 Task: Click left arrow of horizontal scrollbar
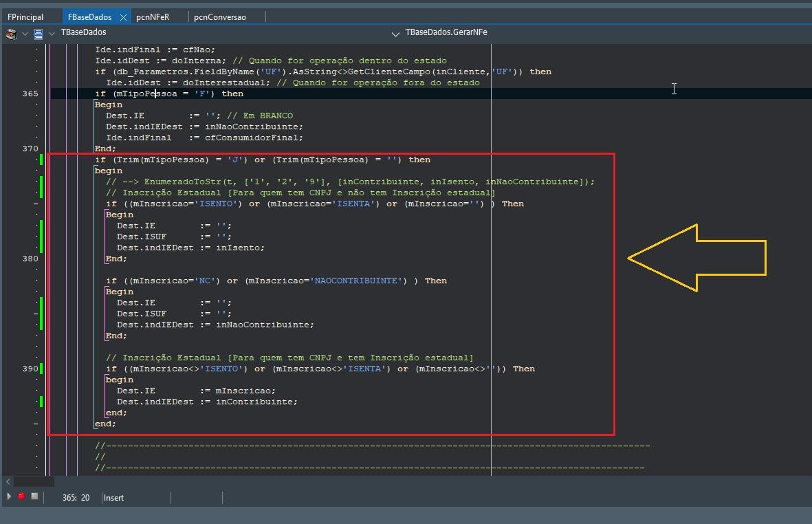tap(8, 481)
